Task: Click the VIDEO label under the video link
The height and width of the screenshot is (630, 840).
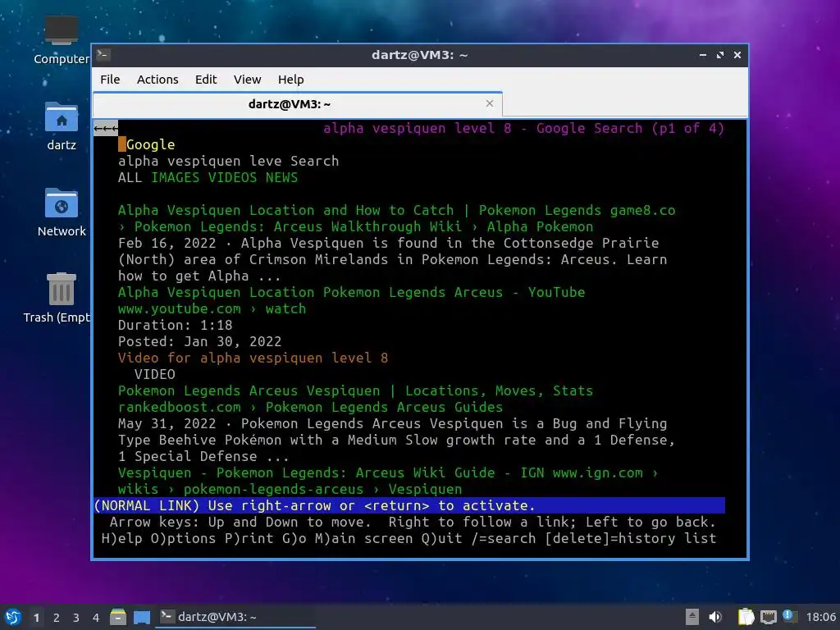Action: (155, 374)
